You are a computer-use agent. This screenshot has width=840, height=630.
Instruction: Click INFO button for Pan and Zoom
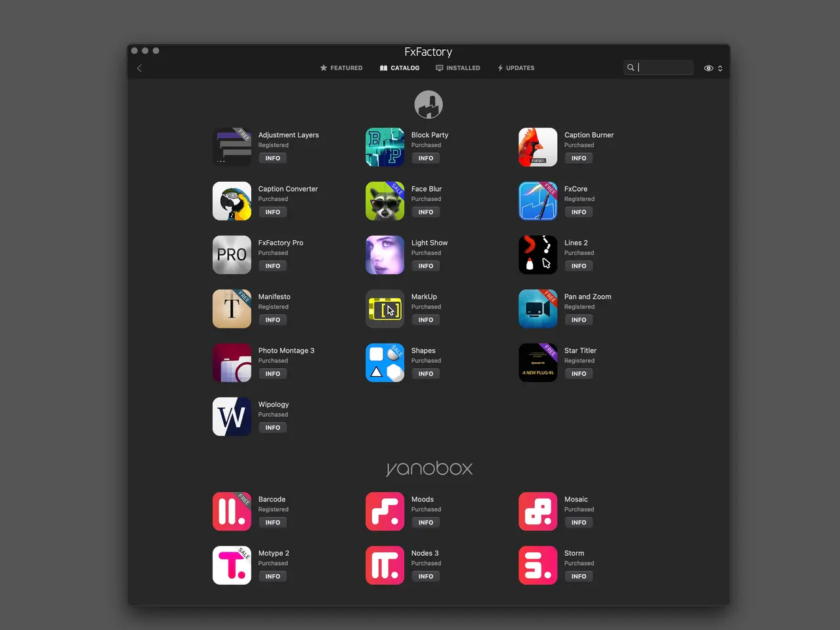pyautogui.click(x=579, y=320)
